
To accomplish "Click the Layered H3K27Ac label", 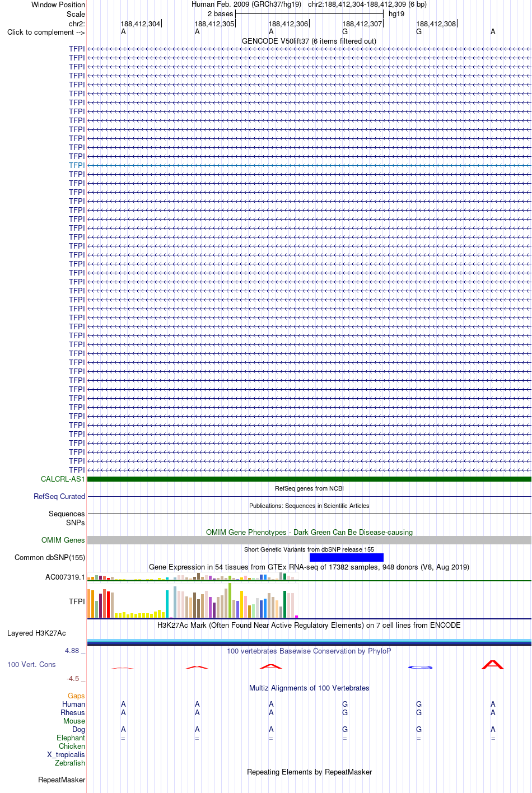I will (x=36, y=633).
